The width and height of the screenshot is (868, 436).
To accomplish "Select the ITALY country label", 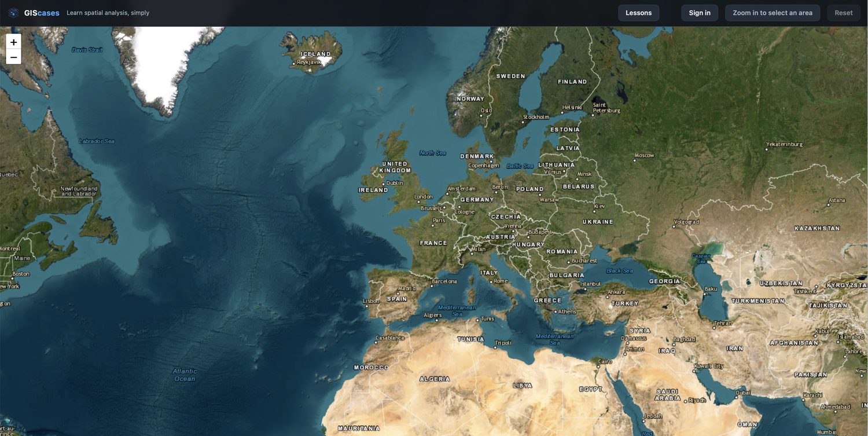I will (x=489, y=273).
